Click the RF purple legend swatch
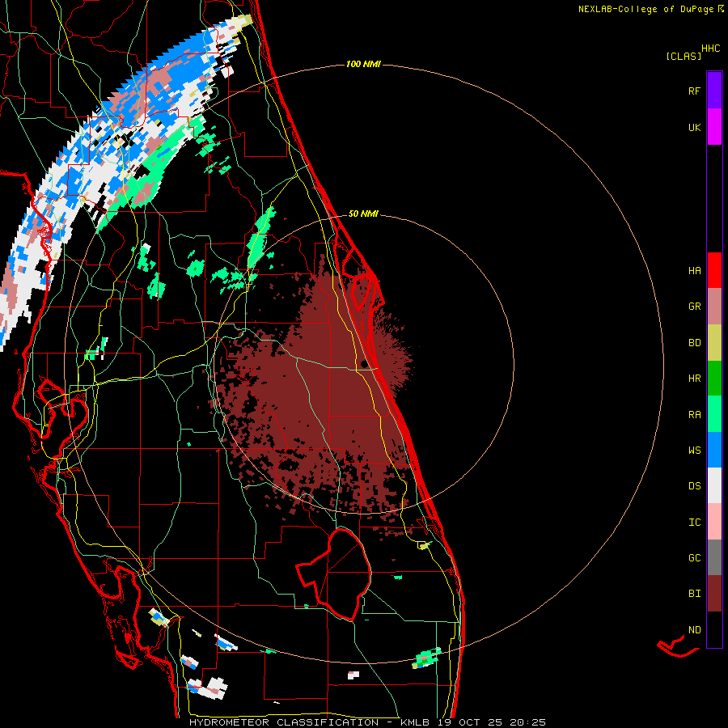728x728 pixels. pos(714,91)
